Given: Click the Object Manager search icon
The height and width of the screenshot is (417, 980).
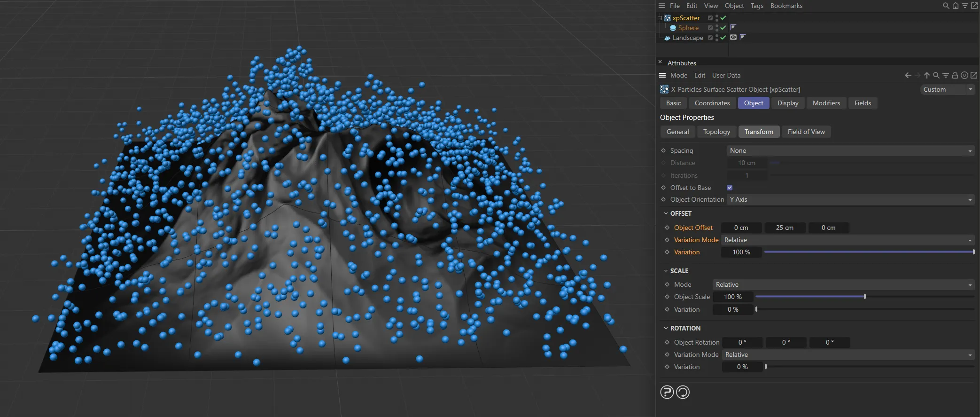Looking at the screenshot, I should pos(946,6).
